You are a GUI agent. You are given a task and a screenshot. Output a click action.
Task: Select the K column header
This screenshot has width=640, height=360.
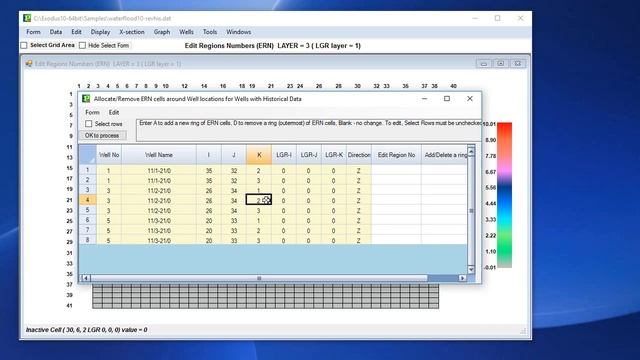(259, 155)
